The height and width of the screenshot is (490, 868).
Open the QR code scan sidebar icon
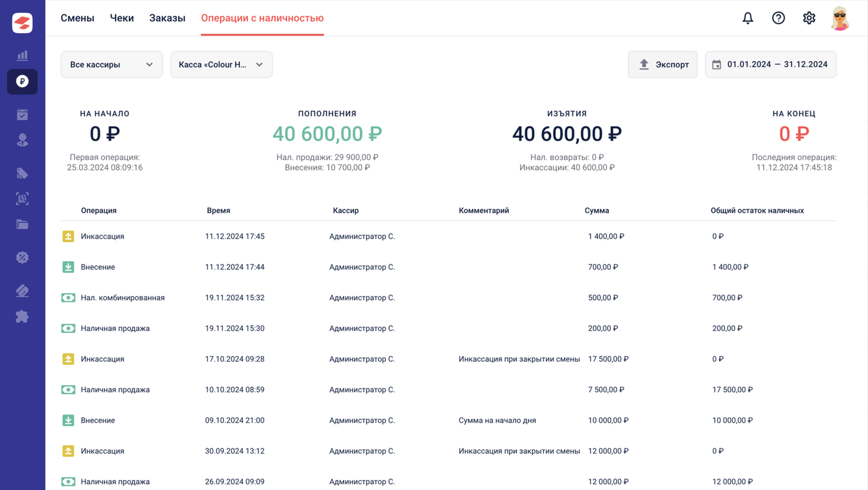click(22, 198)
